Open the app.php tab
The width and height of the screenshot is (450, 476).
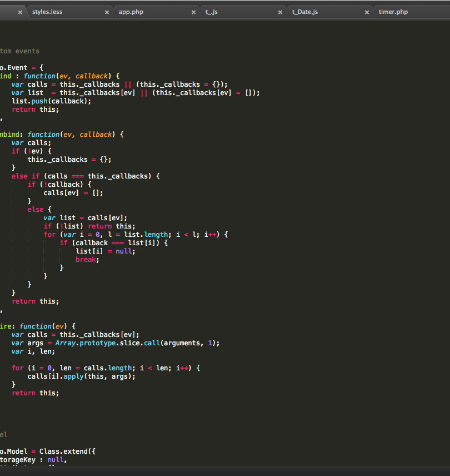tap(131, 11)
